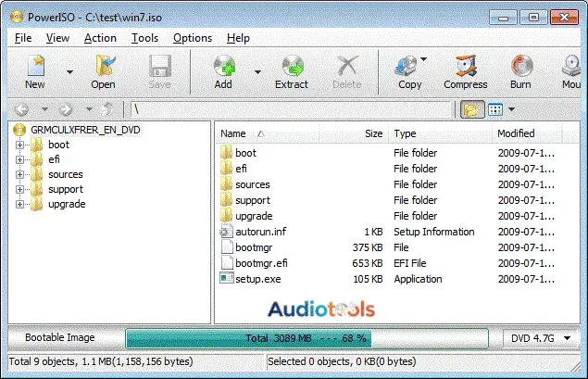Select the bootmgr.efi file icon

[x=227, y=263]
